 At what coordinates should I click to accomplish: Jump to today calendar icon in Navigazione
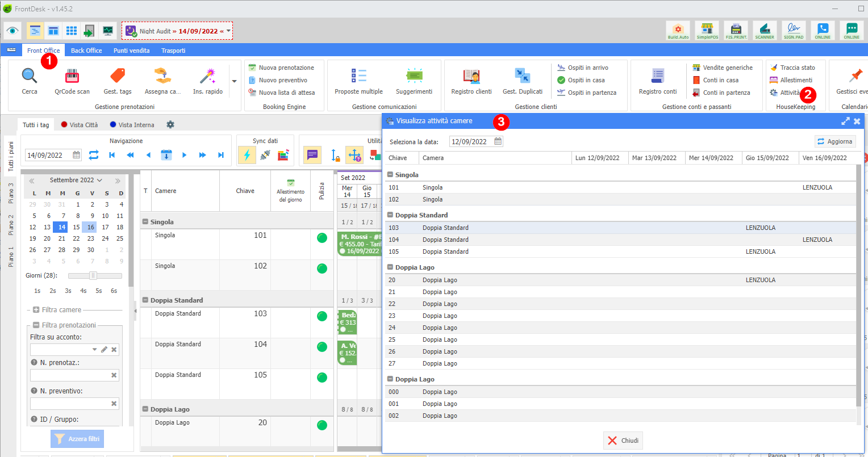point(166,155)
